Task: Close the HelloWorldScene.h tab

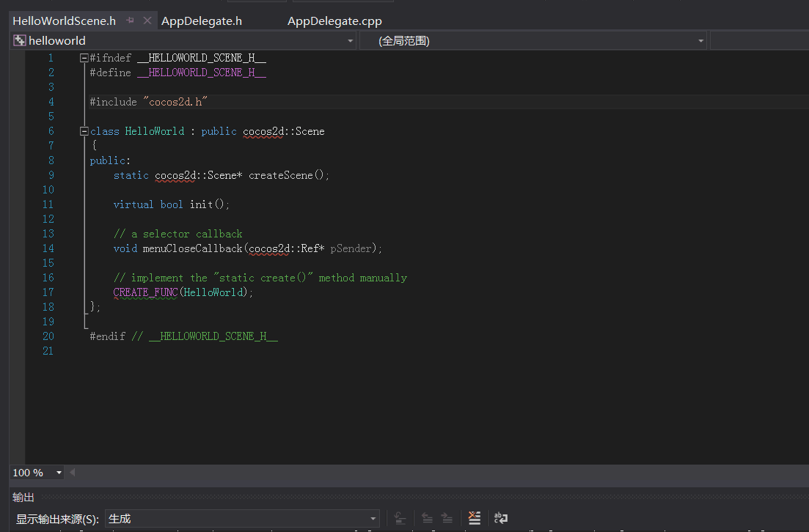Action: (x=147, y=21)
